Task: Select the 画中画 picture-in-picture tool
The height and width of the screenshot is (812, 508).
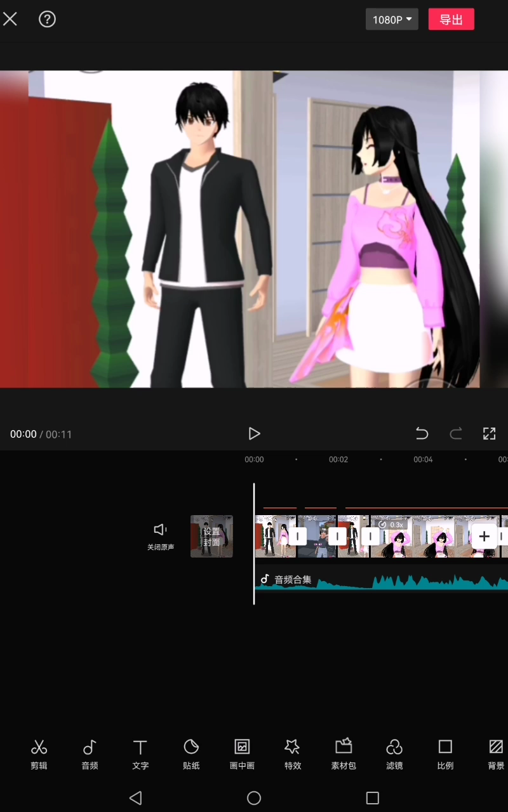Action: click(242, 754)
